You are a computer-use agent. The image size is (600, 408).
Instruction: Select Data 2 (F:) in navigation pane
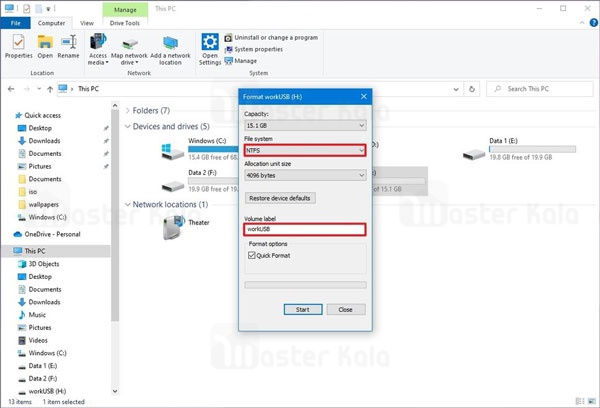pos(38,379)
